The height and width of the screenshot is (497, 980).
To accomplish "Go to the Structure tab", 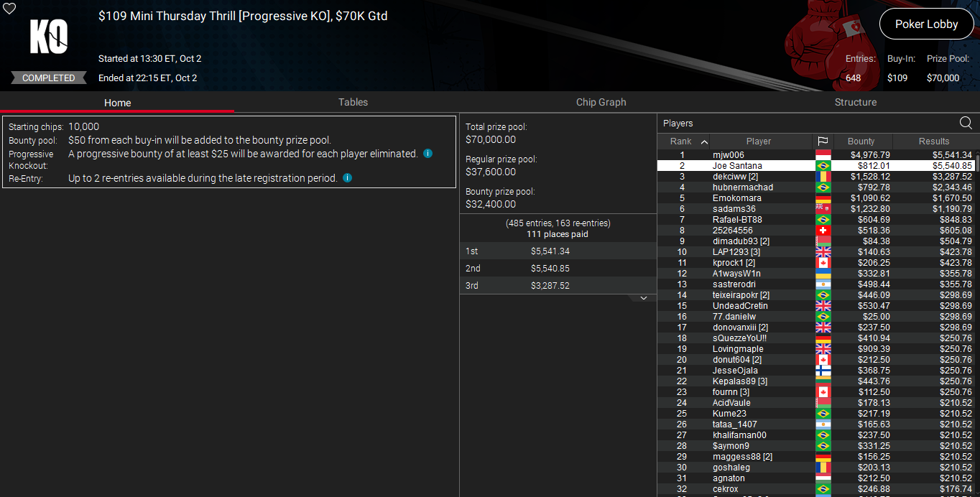I will 855,102.
